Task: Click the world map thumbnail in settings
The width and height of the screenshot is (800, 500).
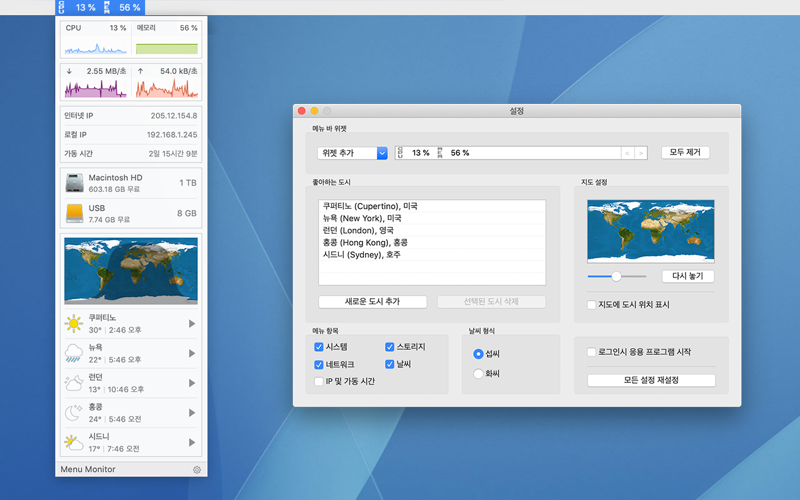Action: tap(651, 231)
